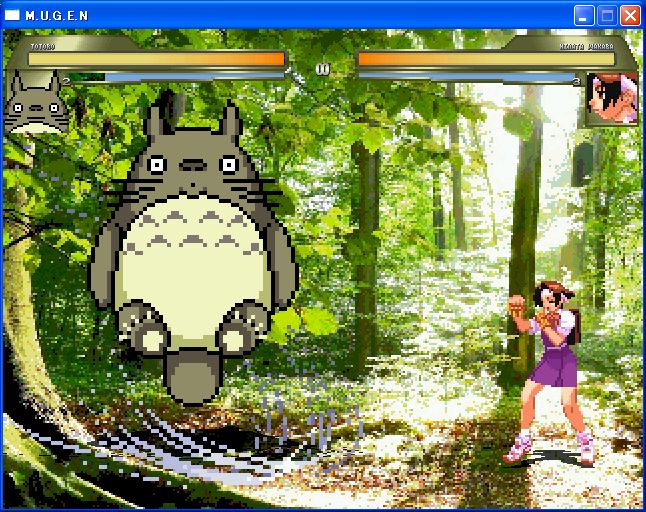This screenshot has height=512, width=646.
Task: Minimize the M.U.G.E.N window
Action: tap(584, 16)
